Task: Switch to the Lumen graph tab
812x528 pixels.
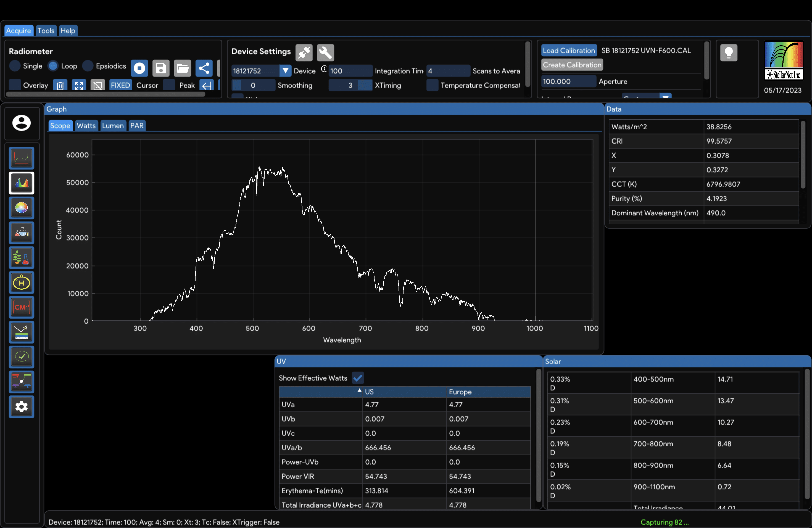Action: tap(113, 125)
